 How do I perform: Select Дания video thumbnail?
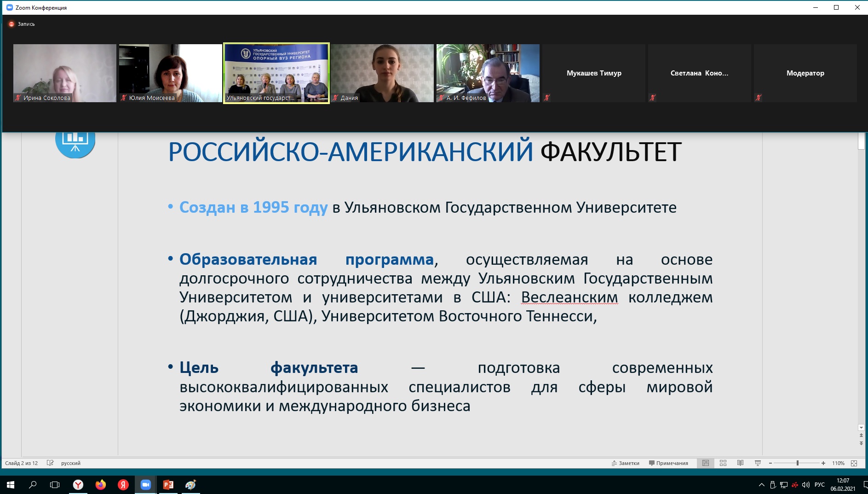point(382,73)
